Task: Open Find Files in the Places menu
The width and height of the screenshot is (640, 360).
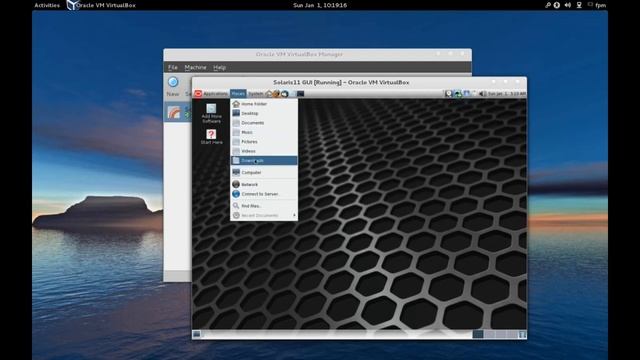Action: (x=264, y=206)
